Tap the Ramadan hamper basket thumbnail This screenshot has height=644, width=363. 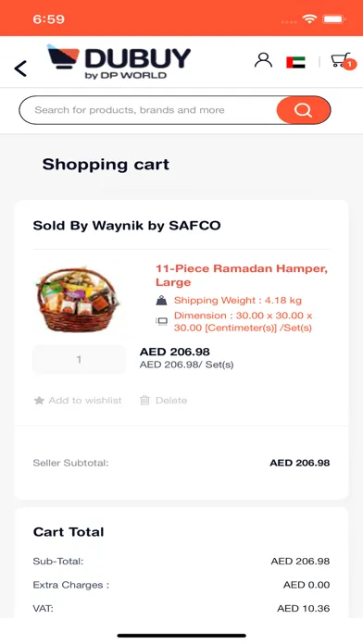coord(78,299)
